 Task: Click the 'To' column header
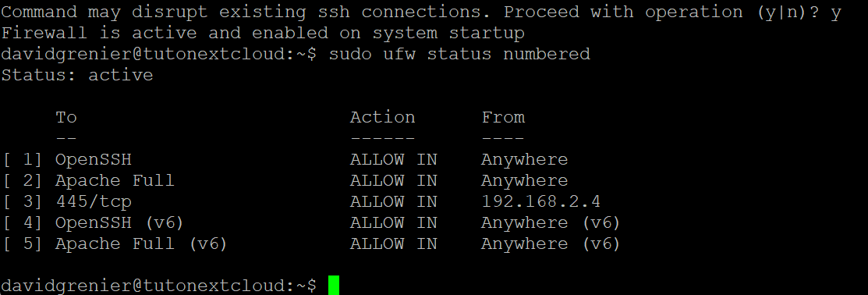pos(66,117)
